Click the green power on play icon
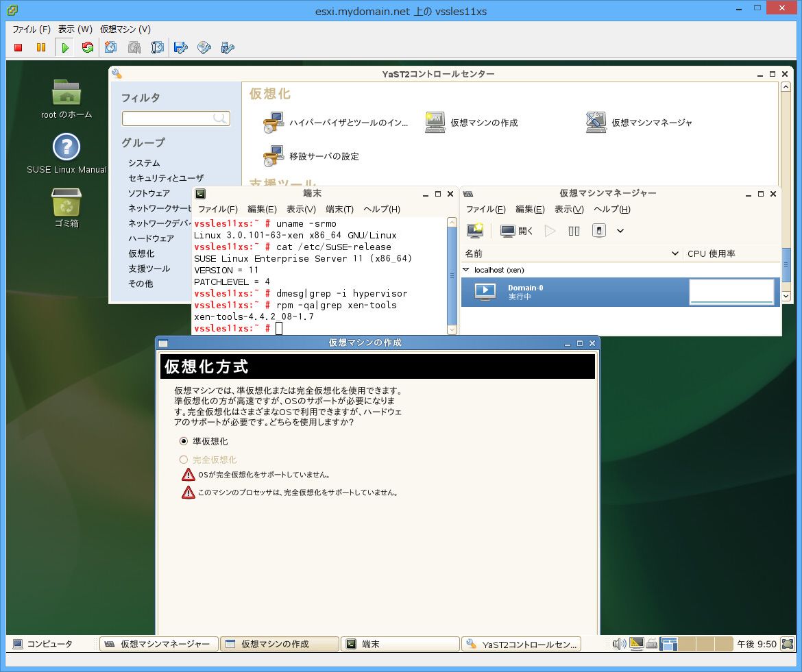Viewport: 802px width, 672px height. click(x=65, y=47)
